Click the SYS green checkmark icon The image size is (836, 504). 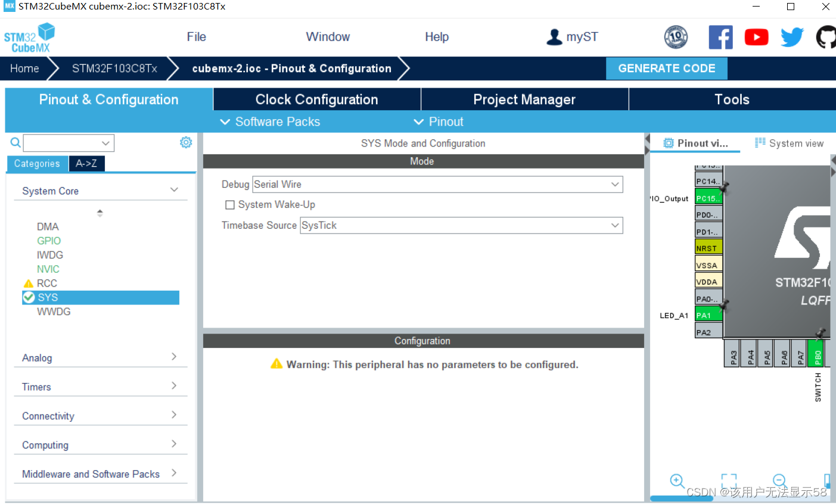29,297
